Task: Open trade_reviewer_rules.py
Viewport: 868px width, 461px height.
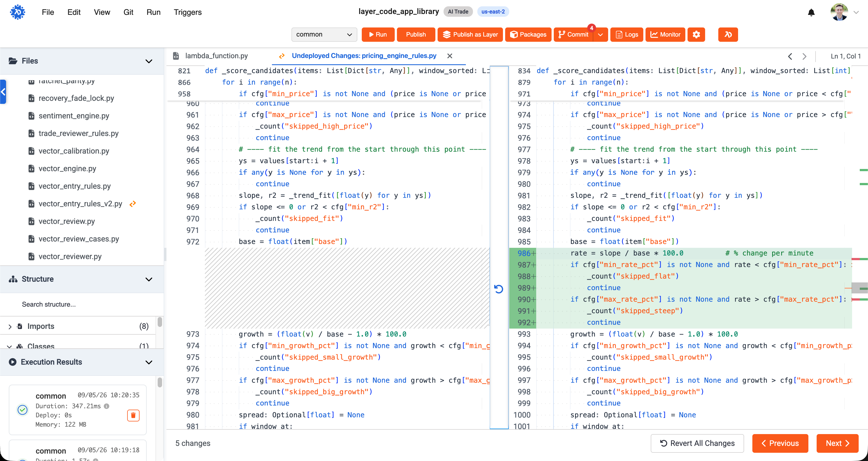Action: click(79, 133)
